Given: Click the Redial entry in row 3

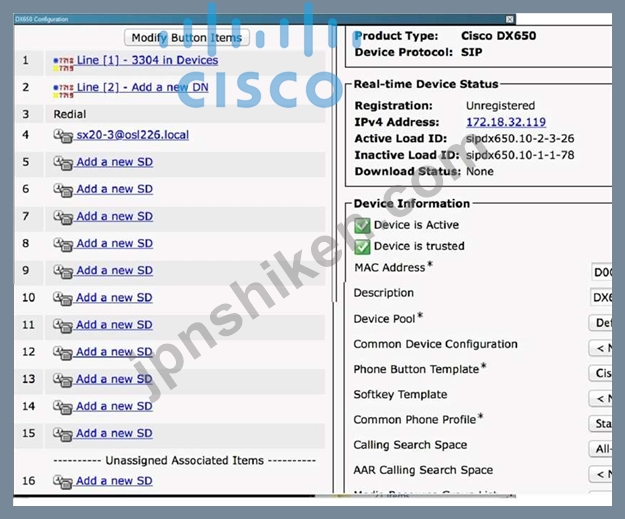Looking at the screenshot, I should tap(70, 114).
